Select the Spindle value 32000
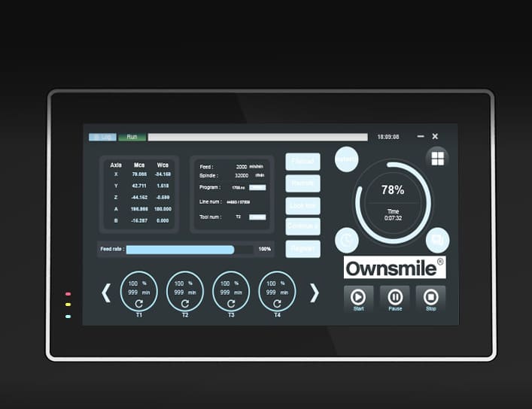Screen dimensions: 532x409 pos(242,176)
